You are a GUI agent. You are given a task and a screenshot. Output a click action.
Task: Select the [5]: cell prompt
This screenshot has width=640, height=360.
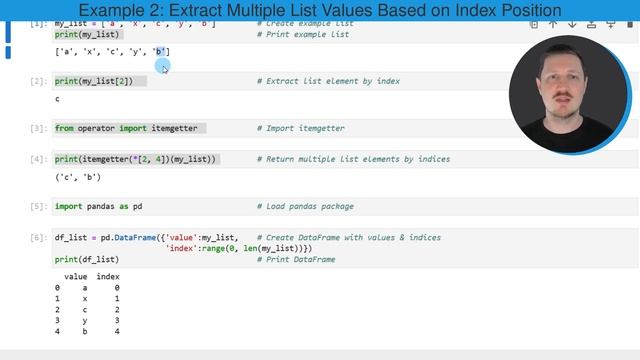tap(39, 207)
